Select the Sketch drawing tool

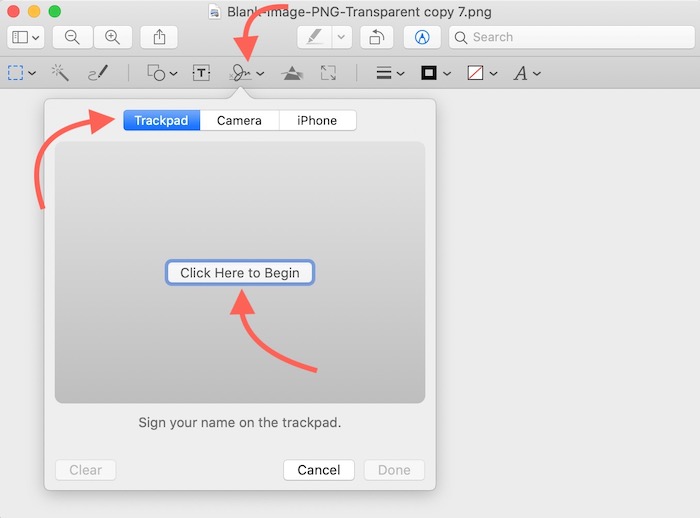tap(97, 73)
